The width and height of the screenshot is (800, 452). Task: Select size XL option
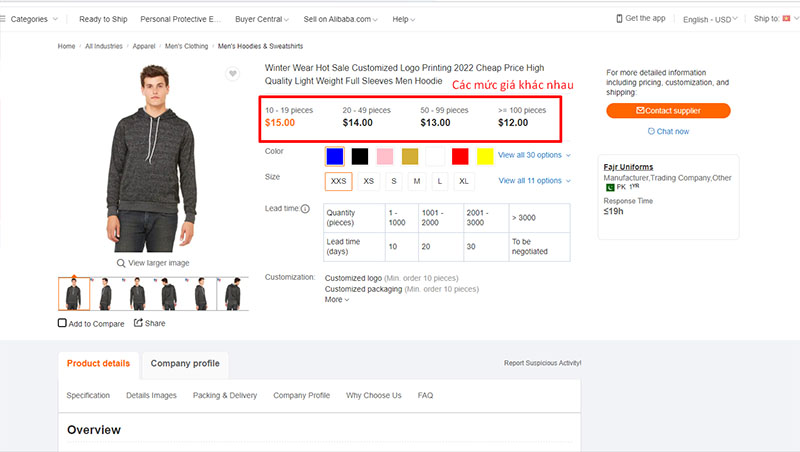[463, 181]
